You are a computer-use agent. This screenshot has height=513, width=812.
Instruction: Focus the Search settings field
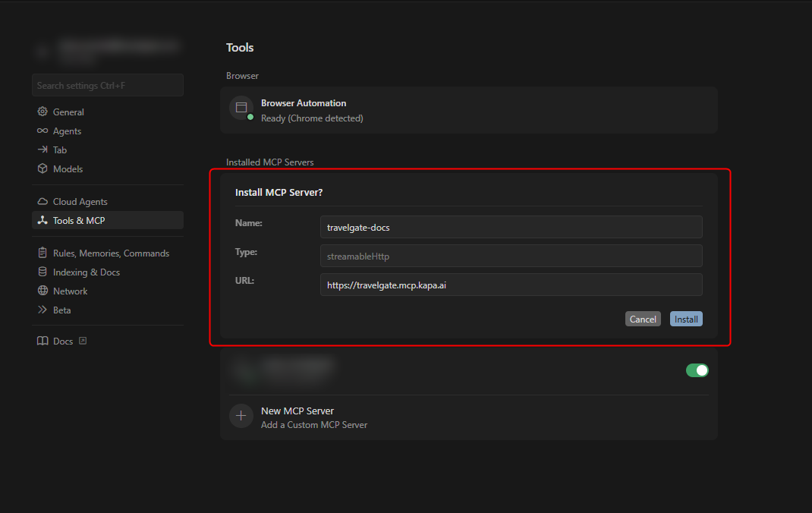108,86
